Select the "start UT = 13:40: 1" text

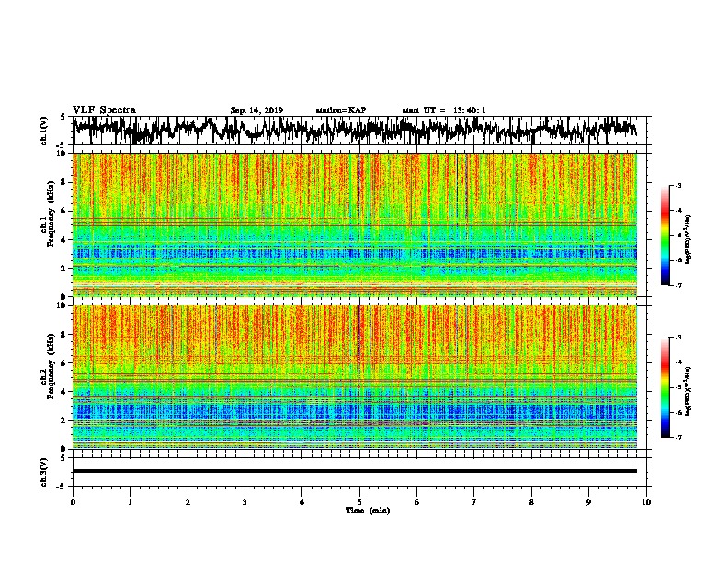pos(444,110)
